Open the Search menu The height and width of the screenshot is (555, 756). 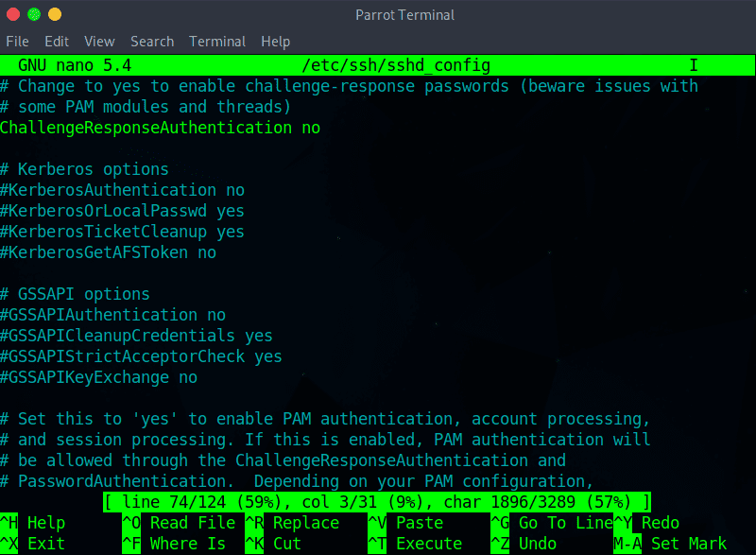[x=152, y=42]
